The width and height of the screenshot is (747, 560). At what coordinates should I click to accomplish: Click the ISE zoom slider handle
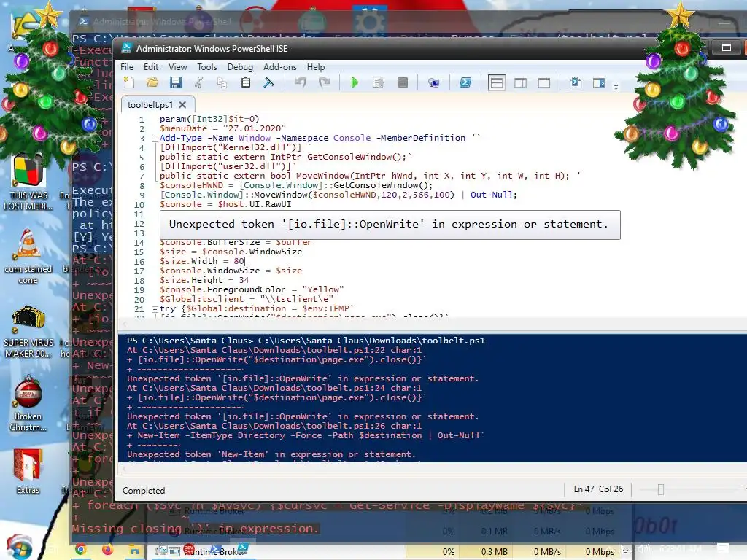[x=661, y=489]
